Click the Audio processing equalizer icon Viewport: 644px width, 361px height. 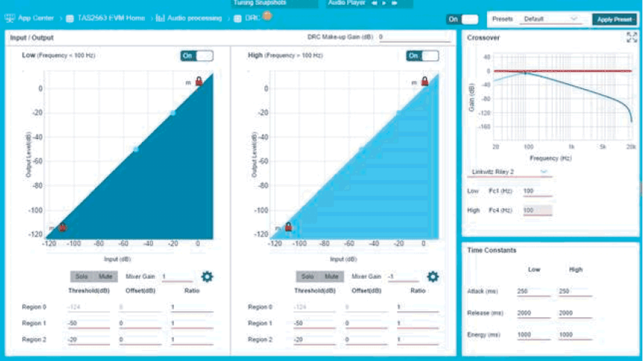pos(160,18)
